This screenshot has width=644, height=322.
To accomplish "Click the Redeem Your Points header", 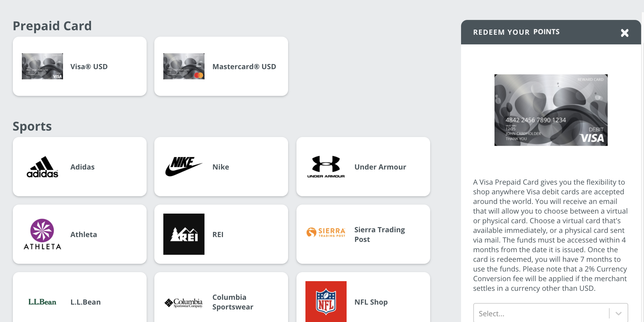I will [516, 32].
